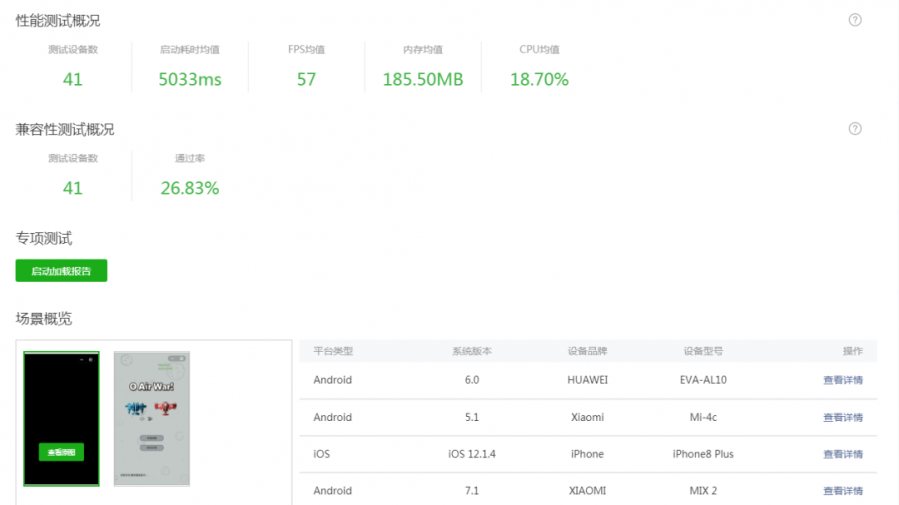Select the Air War game scene thumbnail
899x505 pixels.
[x=151, y=418]
